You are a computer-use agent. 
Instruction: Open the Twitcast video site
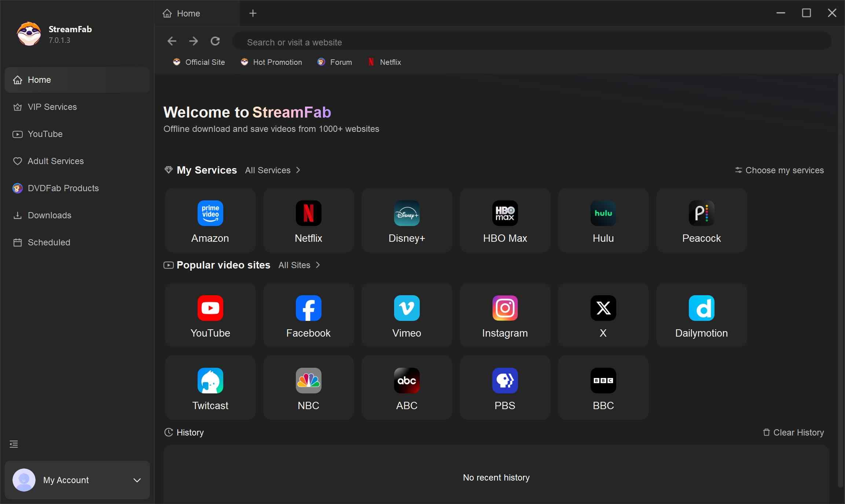[x=210, y=387]
